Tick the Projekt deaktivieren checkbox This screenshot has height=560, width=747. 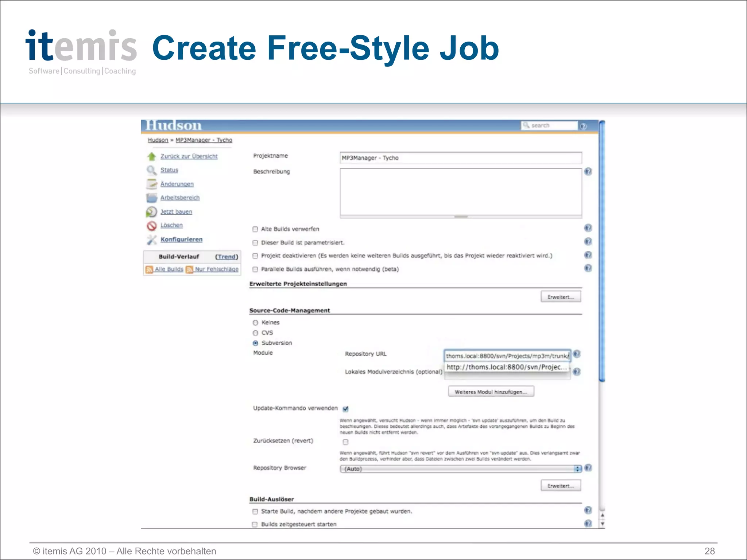pos(255,256)
